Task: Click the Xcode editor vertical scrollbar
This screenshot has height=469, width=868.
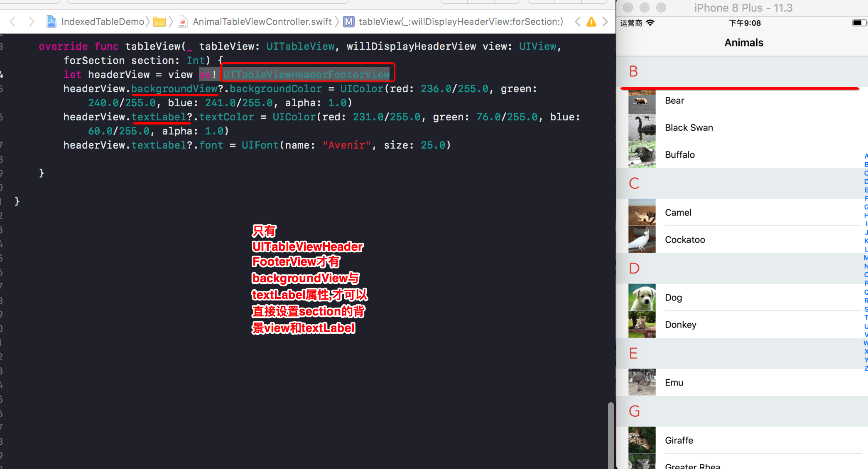Action: pos(611,435)
